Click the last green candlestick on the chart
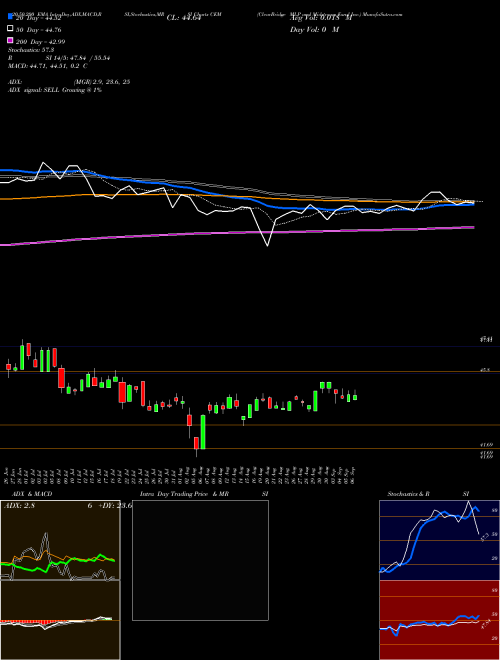This screenshot has width=500, height=660. point(355,397)
